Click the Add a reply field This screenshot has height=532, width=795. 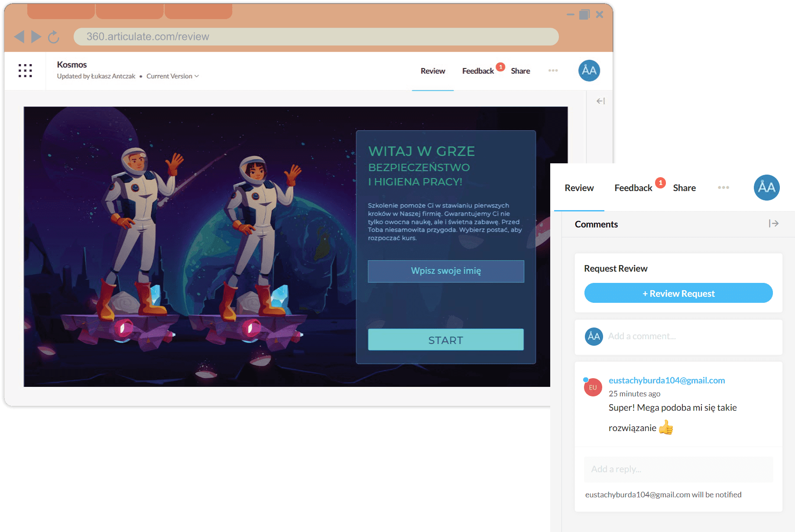pyautogui.click(x=678, y=469)
